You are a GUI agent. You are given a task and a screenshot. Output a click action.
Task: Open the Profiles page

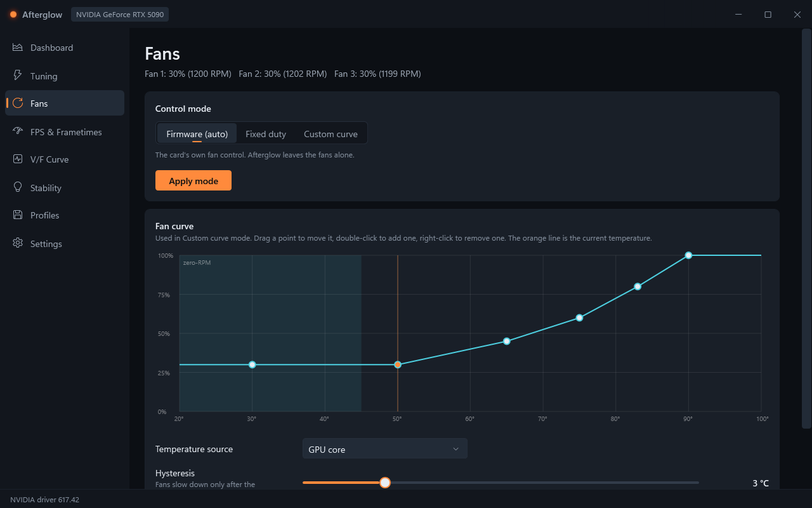coord(65,215)
